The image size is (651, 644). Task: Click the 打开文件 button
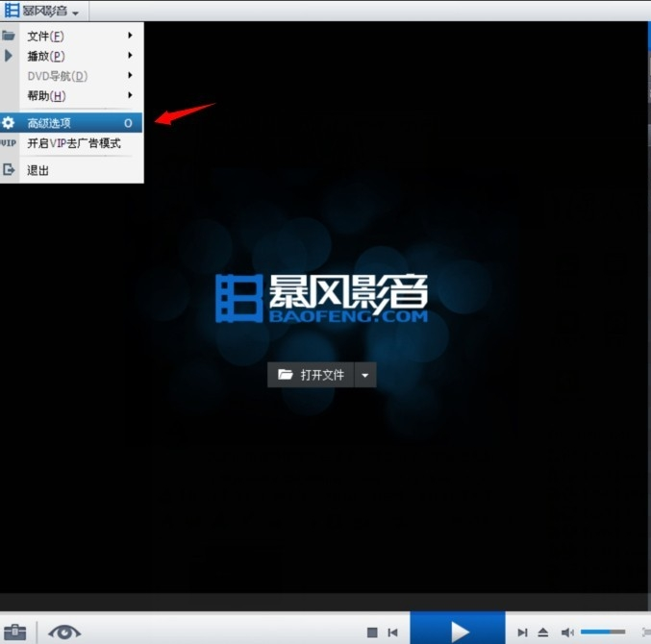point(311,375)
